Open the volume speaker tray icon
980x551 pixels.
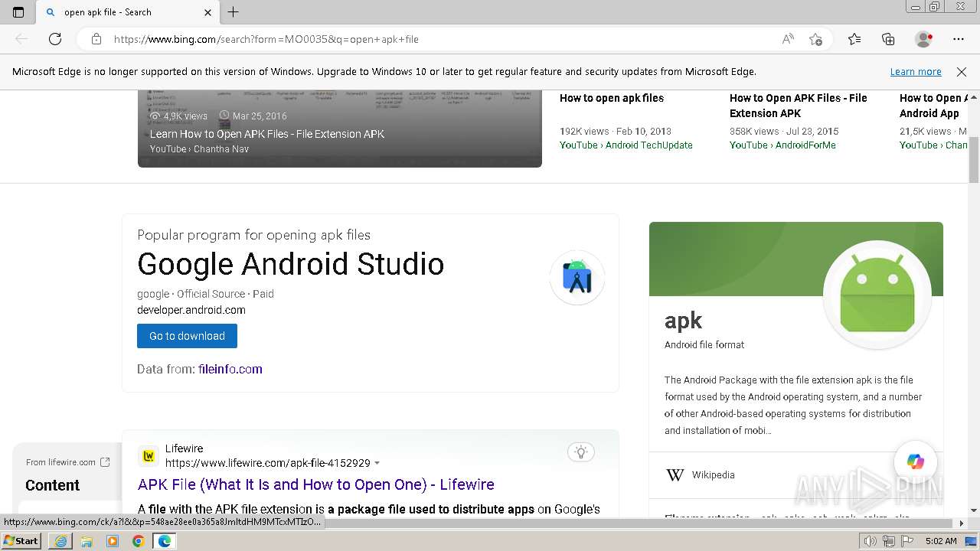tap(870, 541)
